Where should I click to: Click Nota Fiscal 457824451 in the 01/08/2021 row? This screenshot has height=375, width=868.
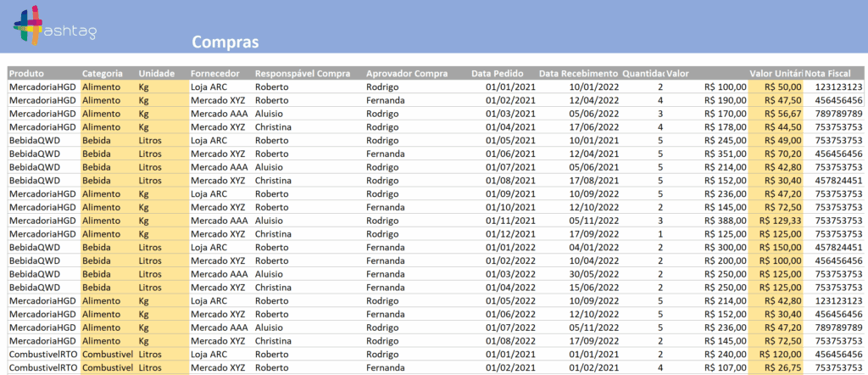pos(838,180)
